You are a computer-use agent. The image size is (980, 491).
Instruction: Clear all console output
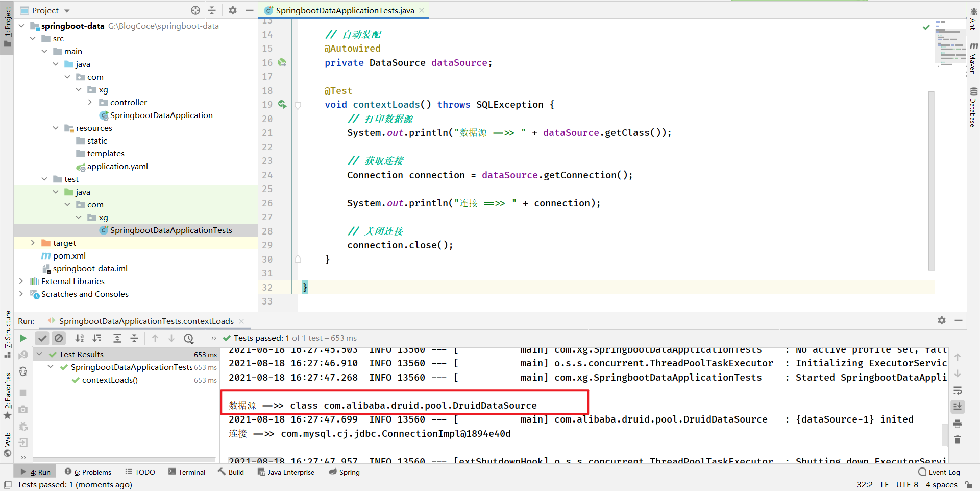(958, 440)
